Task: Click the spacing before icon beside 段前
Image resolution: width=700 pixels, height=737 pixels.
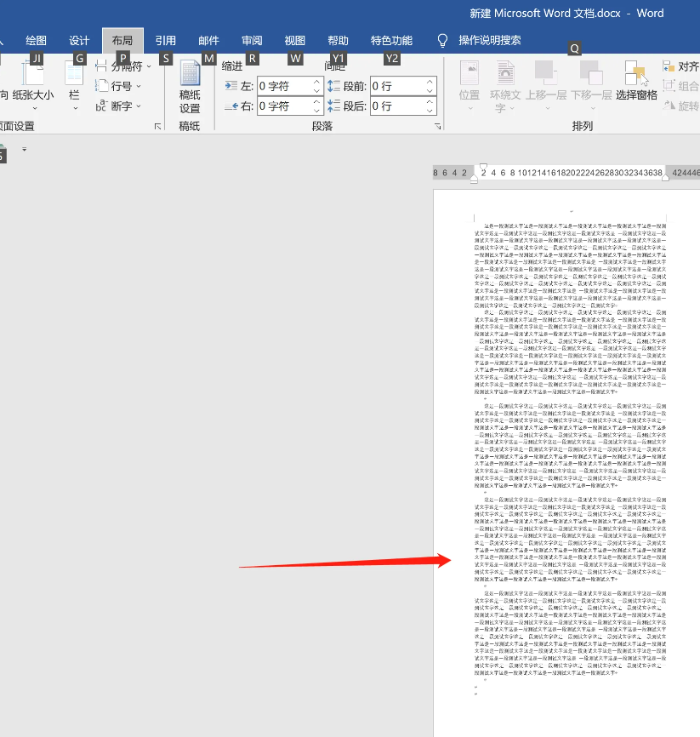Action: 333,86
